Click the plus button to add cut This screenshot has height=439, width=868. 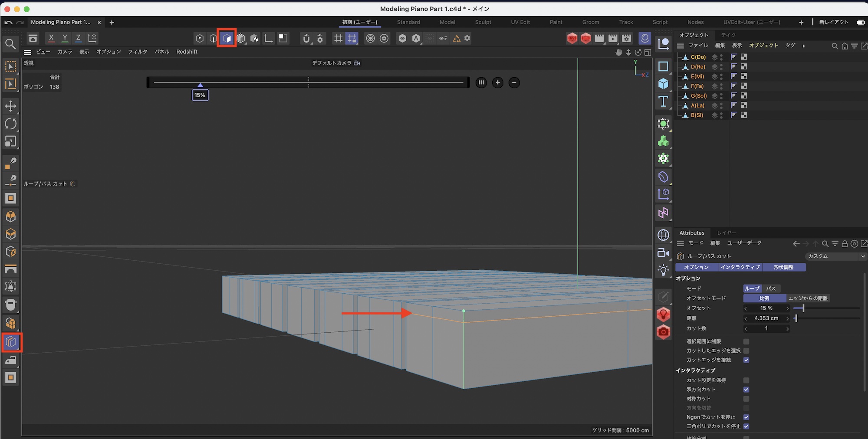pyautogui.click(x=497, y=82)
